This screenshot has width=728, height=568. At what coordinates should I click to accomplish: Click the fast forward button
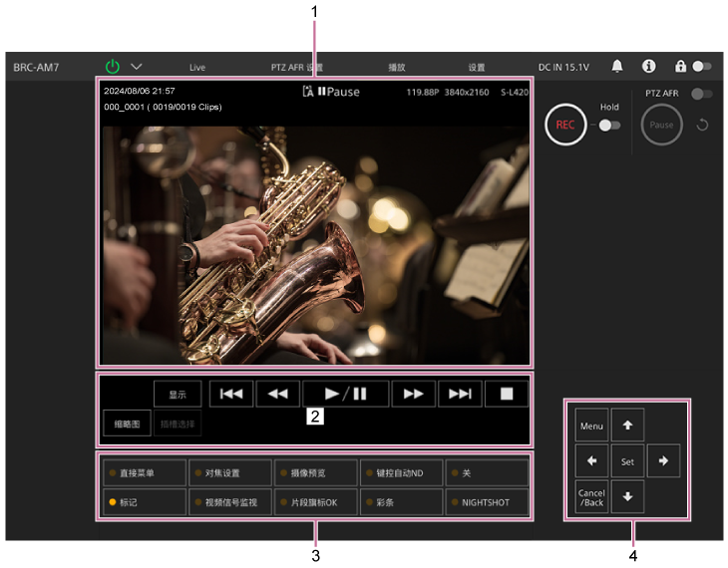pyautogui.click(x=413, y=394)
